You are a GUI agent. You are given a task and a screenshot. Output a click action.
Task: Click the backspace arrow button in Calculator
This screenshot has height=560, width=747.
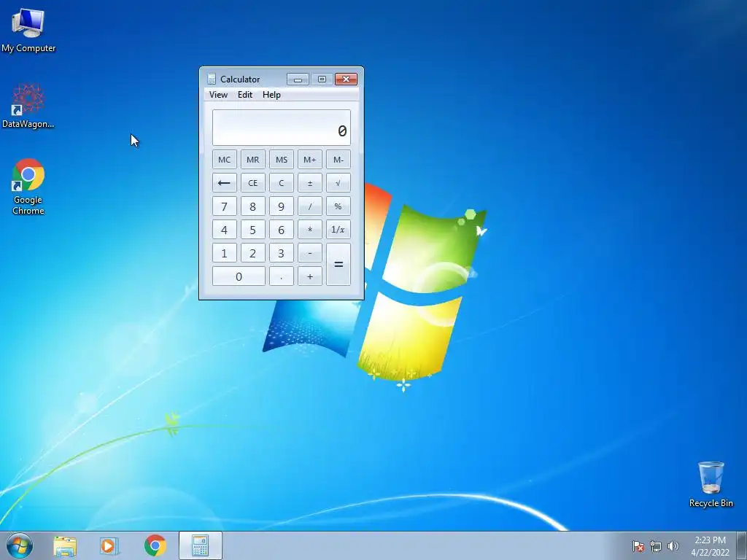click(225, 183)
